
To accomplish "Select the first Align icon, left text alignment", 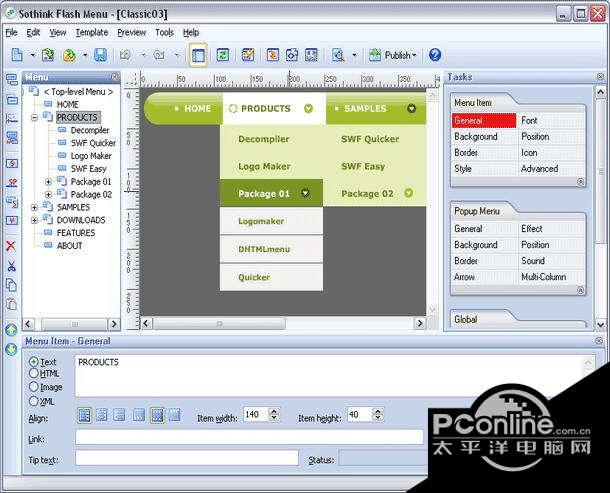I will (x=84, y=415).
